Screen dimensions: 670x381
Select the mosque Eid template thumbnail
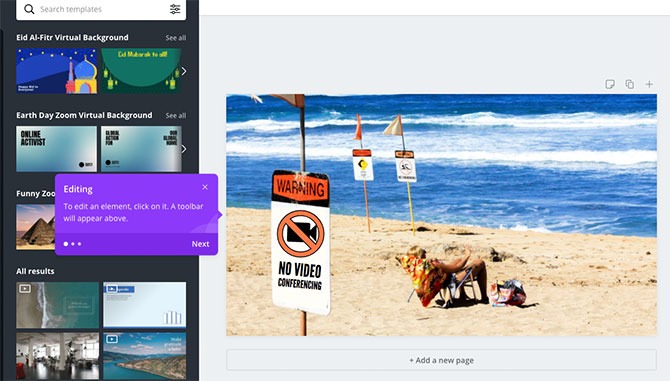coord(57,71)
